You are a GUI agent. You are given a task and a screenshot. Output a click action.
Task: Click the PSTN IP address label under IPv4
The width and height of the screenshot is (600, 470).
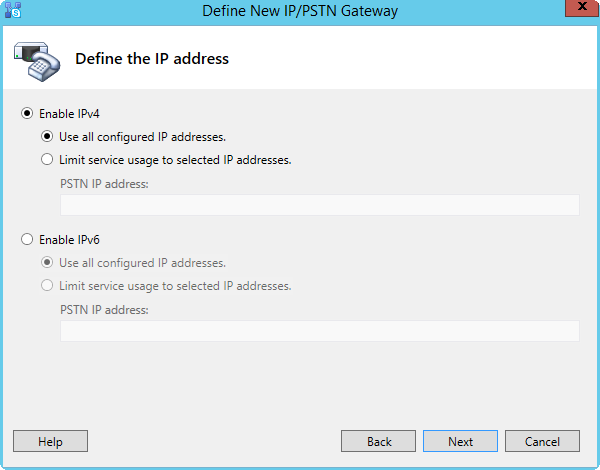104,184
